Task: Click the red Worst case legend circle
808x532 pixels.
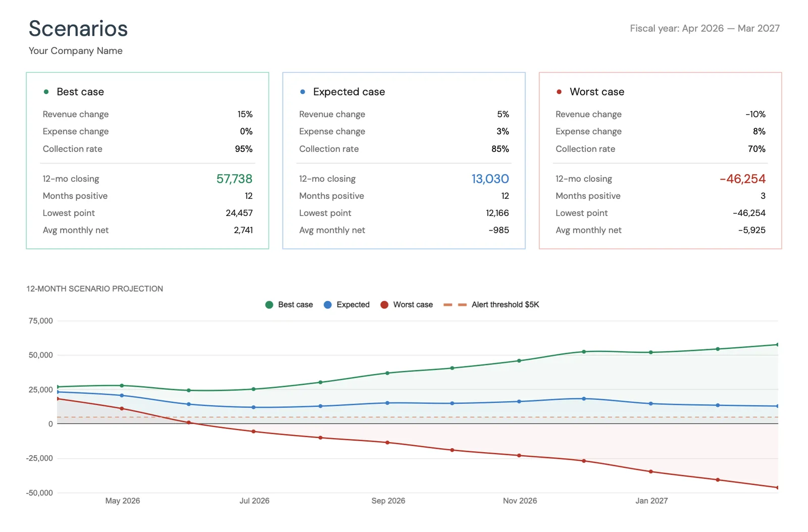Action: [384, 305]
